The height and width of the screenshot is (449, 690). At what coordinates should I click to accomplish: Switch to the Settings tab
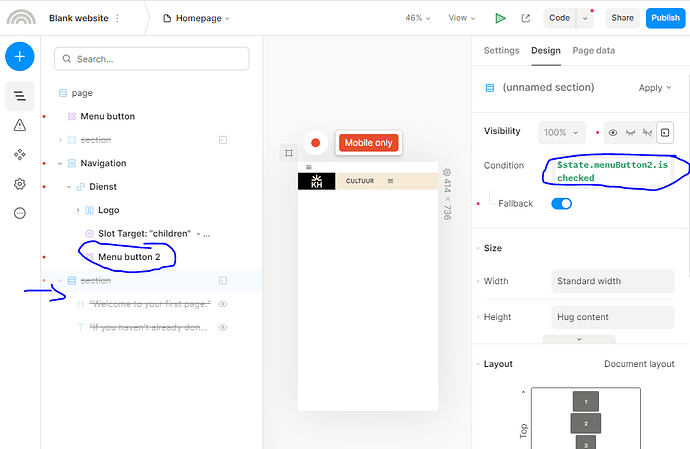pos(501,50)
